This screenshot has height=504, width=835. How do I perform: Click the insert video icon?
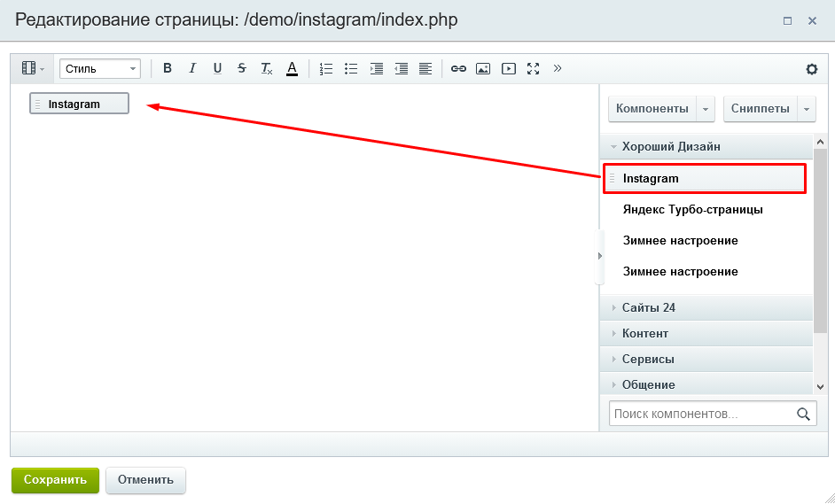pyautogui.click(x=508, y=68)
